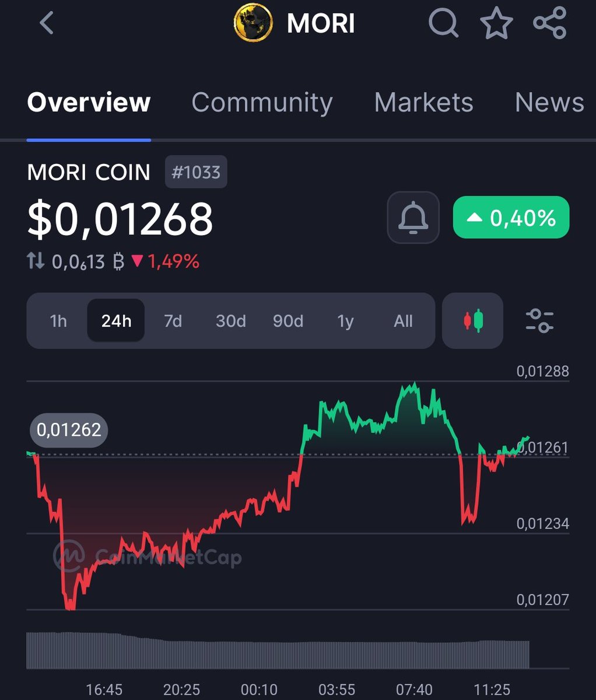The width and height of the screenshot is (596, 700).
Task: Switch to the Markets tab
Action: pos(423,102)
